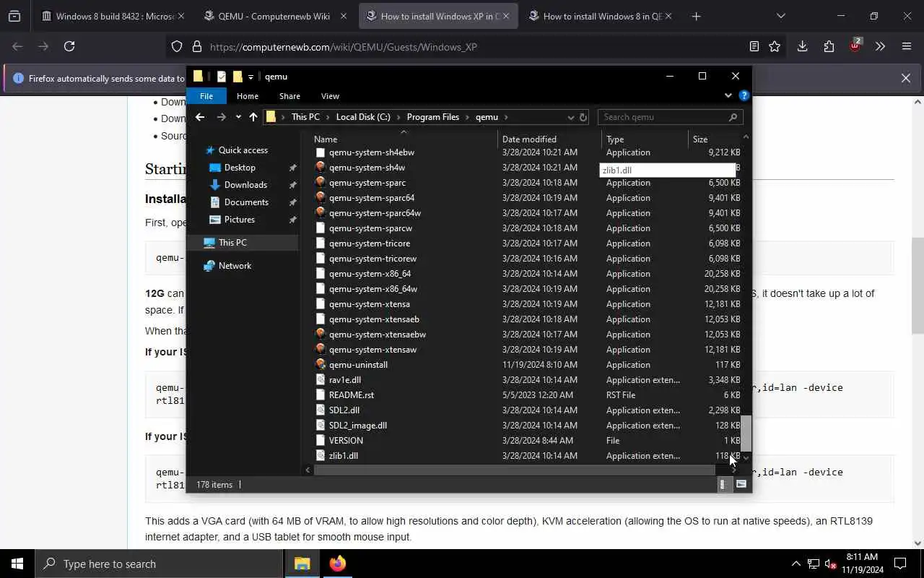Show more Firefox toolbar tools chevrons

click(880, 46)
